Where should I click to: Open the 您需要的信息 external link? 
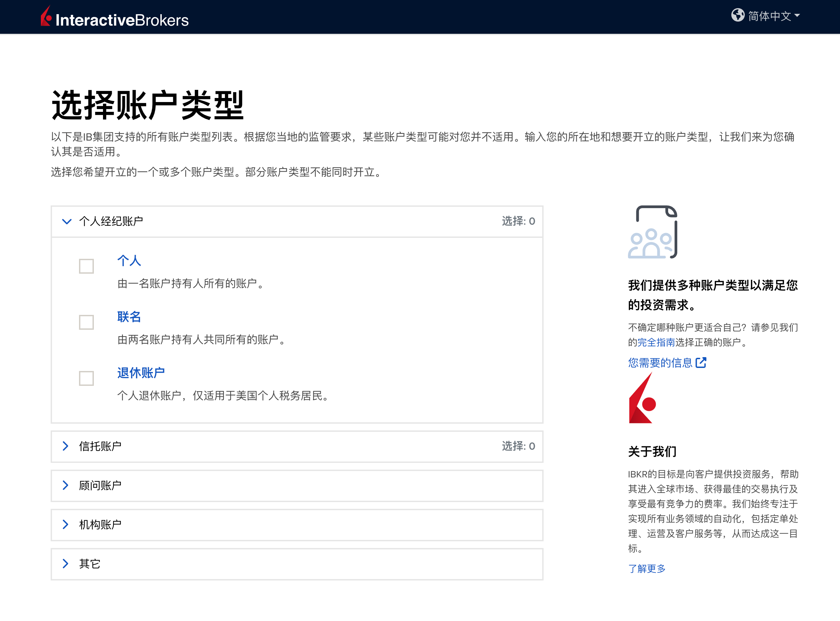tap(660, 363)
